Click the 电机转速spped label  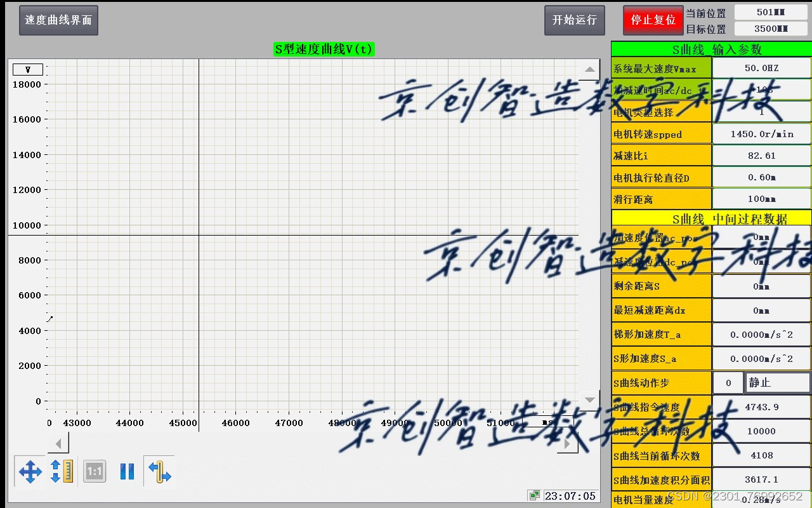661,134
